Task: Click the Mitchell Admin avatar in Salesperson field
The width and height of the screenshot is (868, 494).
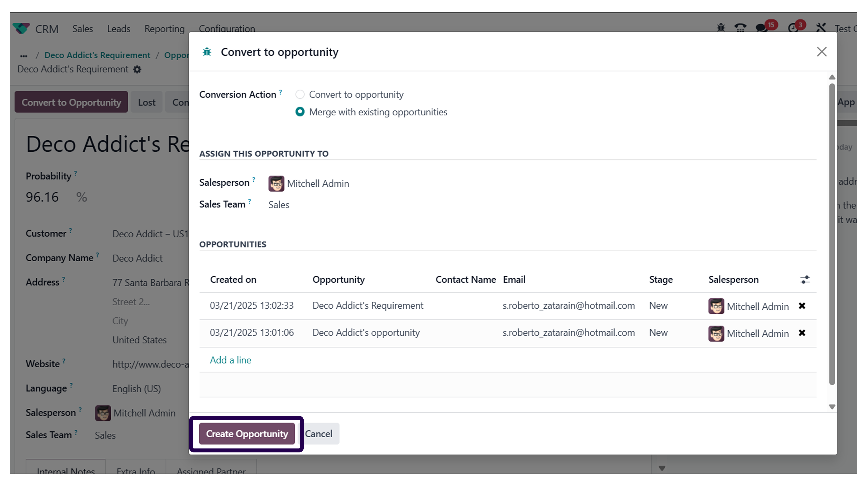Action: 276,184
